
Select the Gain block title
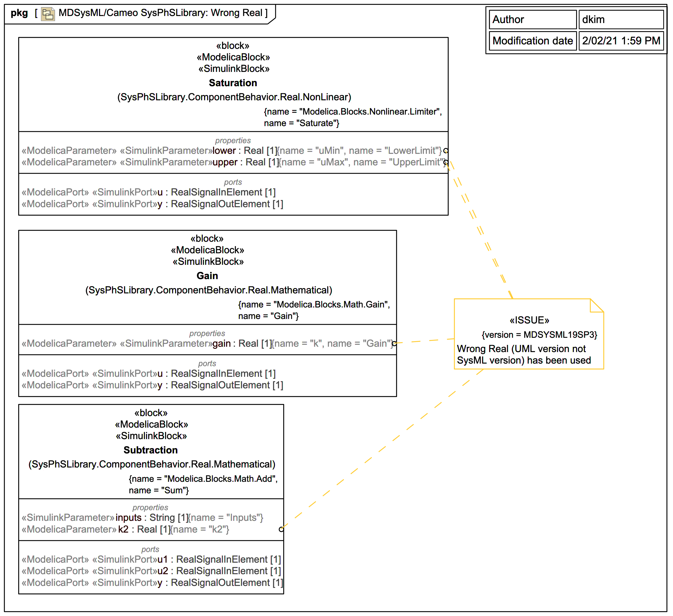[207, 276]
